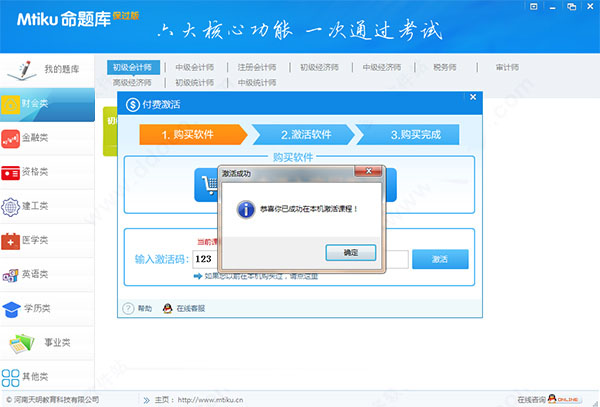Click the 恭喜你已成功在本机激活课程 message text
The image size is (600, 407).
point(308,209)
